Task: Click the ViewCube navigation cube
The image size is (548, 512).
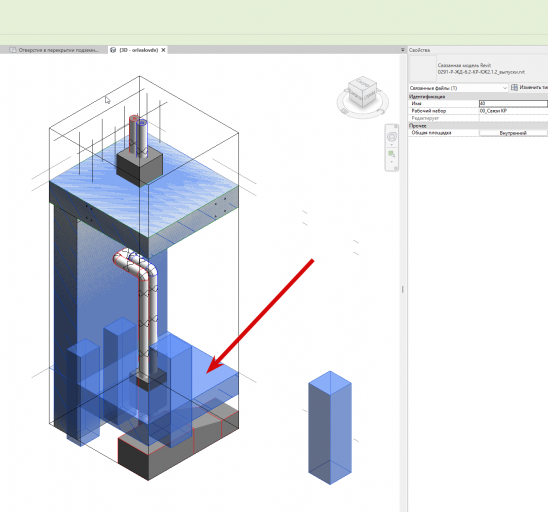Action: 363,92
